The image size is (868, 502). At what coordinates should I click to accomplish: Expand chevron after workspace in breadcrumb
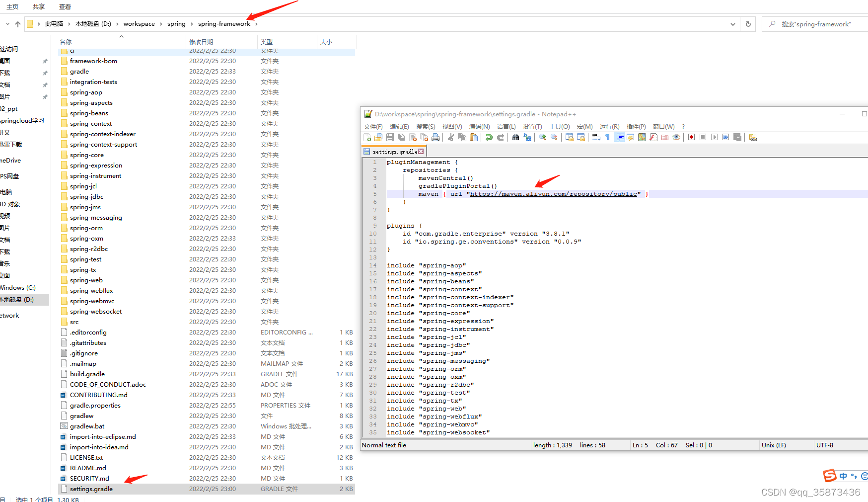tap(161, 24)
